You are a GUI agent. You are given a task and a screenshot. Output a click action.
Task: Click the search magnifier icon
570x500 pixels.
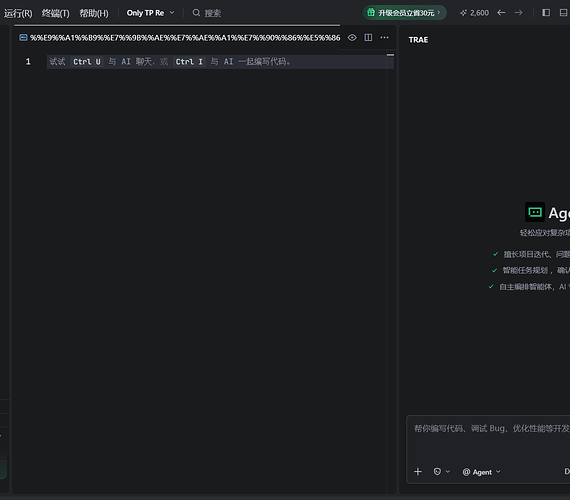pyautogui.click(x=196, y=13)
